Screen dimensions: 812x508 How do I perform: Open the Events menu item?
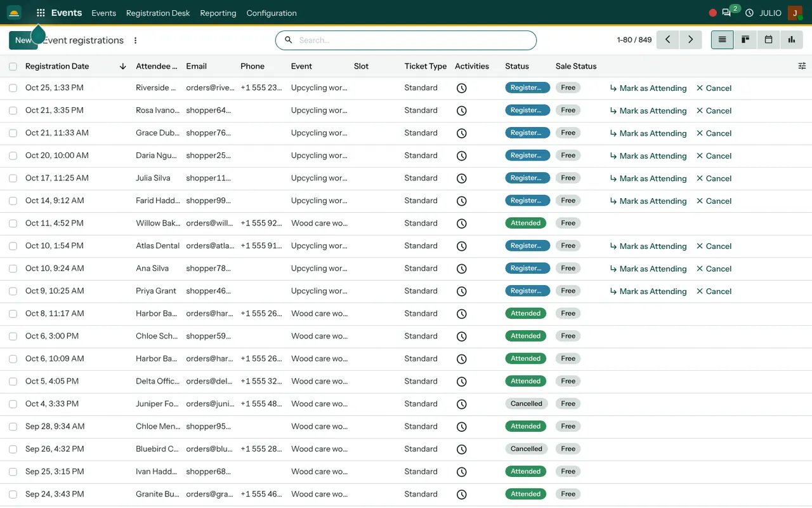[103, 13]
